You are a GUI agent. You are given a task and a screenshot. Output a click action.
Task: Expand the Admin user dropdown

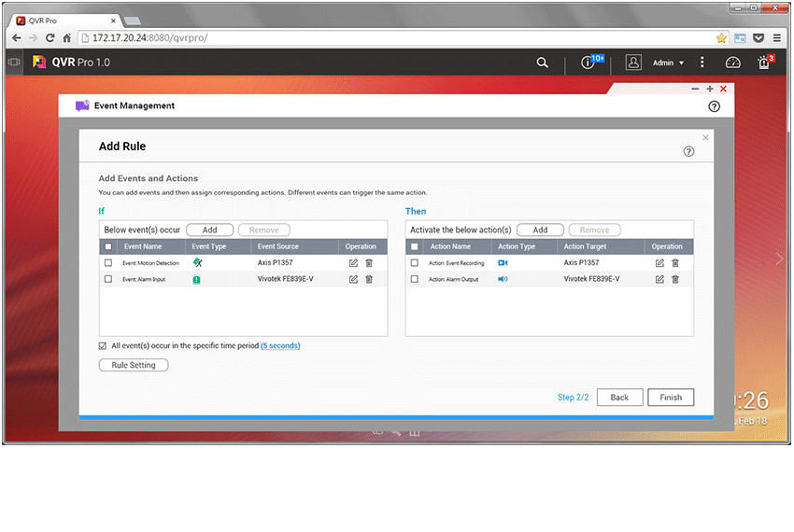[667, 63]
